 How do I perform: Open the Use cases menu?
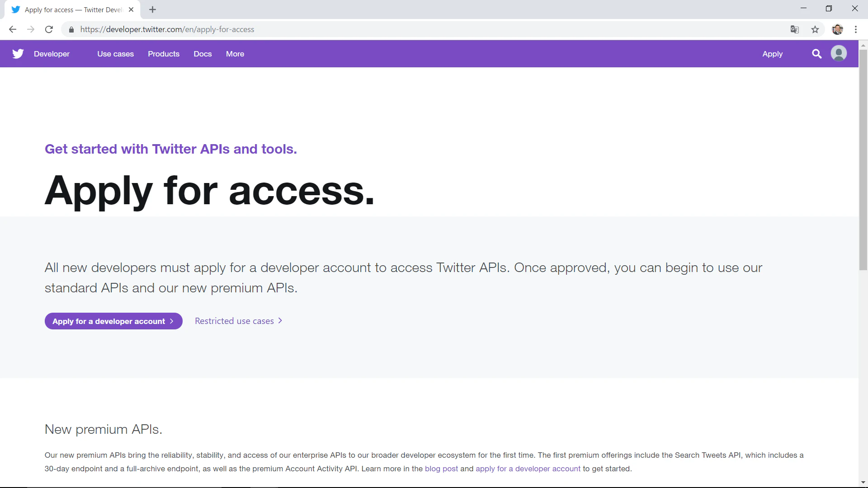coord(115,54)
